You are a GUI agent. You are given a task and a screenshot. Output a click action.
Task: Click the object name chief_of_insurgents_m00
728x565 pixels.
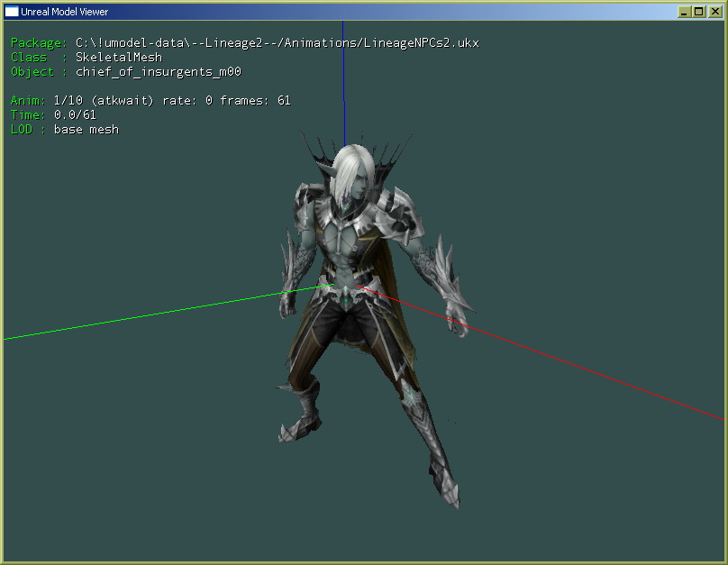pos(159,72)
